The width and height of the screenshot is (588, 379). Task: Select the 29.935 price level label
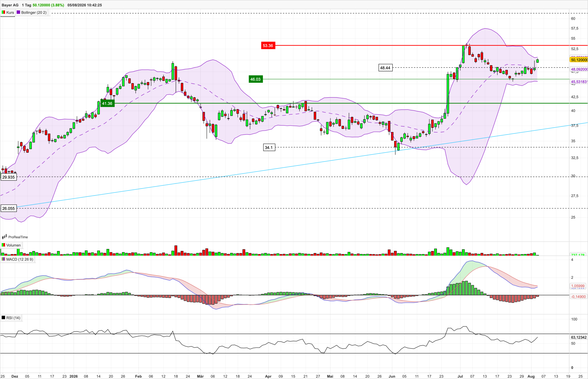tap(8, 177)
